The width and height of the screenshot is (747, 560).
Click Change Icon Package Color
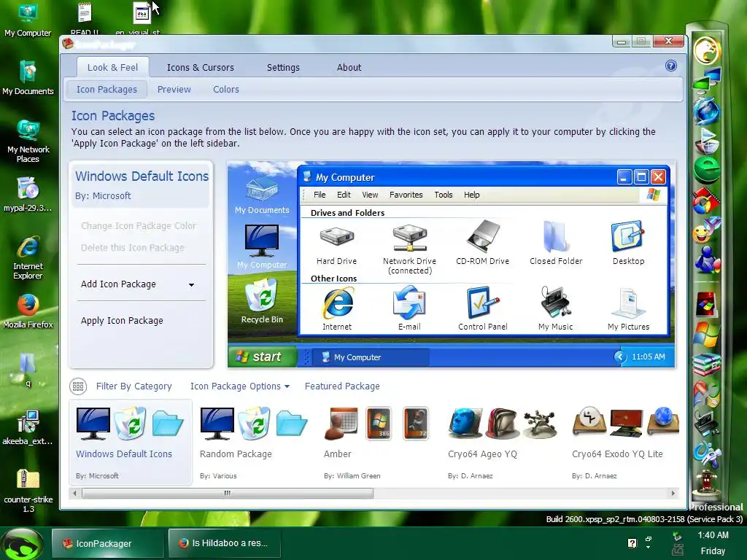pyautogui.click(x=138, y=226)
